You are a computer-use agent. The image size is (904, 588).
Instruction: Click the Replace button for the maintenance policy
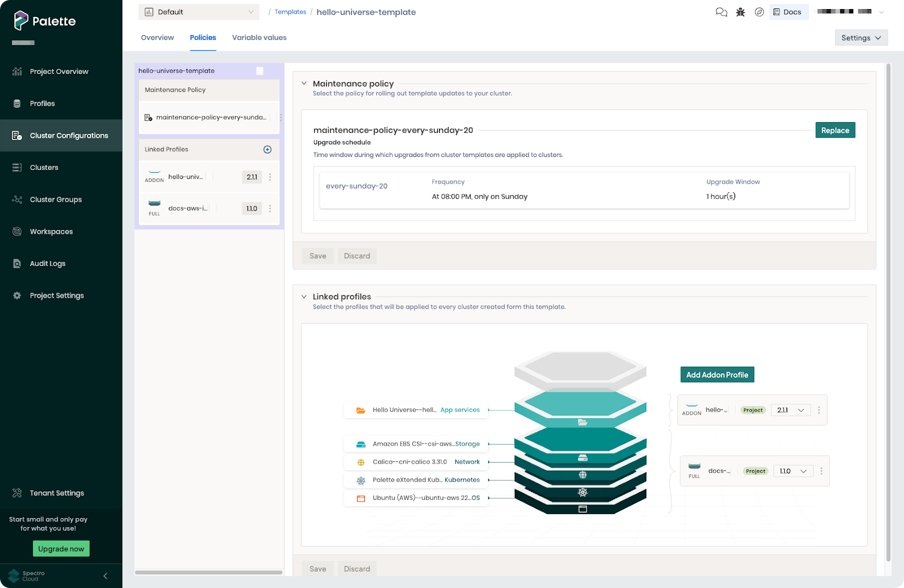tap(835, 130)
